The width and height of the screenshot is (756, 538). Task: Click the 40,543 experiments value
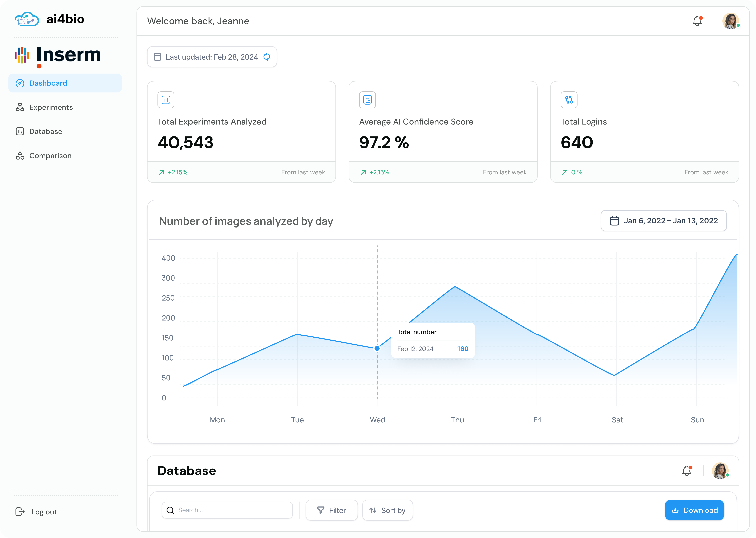click(185, 143)
